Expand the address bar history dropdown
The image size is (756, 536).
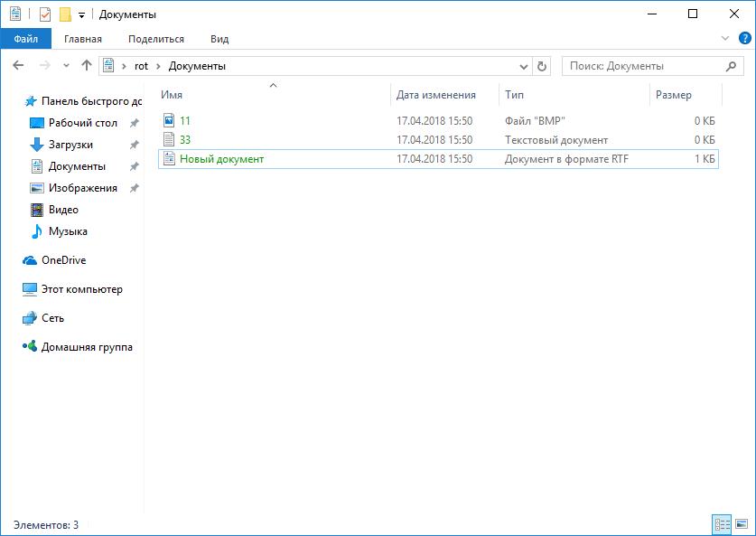(524, 66)
